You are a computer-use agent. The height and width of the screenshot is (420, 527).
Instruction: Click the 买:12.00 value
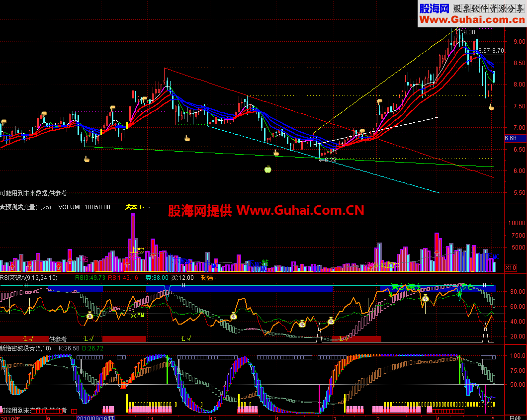[182, 278]
